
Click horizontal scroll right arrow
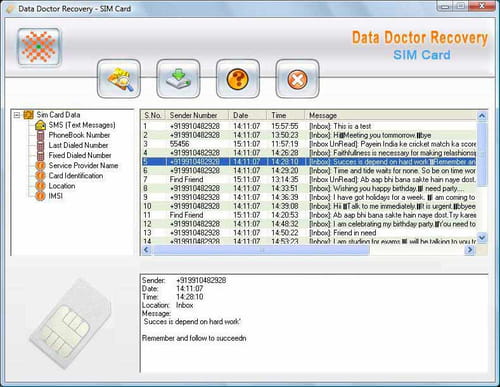pos(470,250)
